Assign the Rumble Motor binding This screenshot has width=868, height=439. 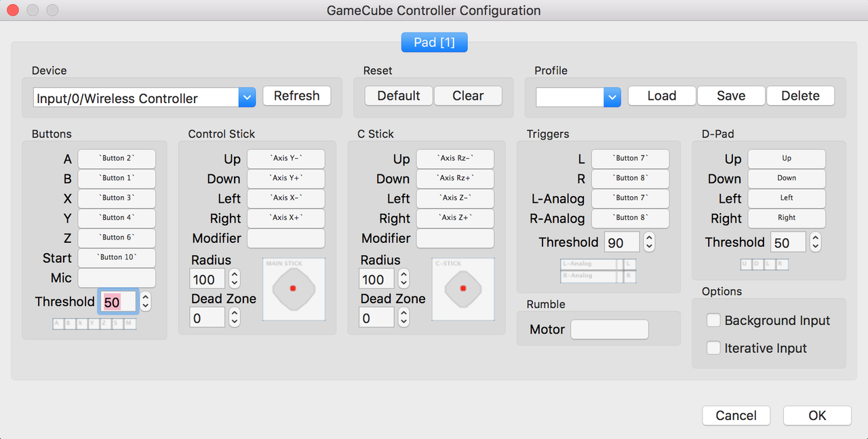tap(610, 330)
